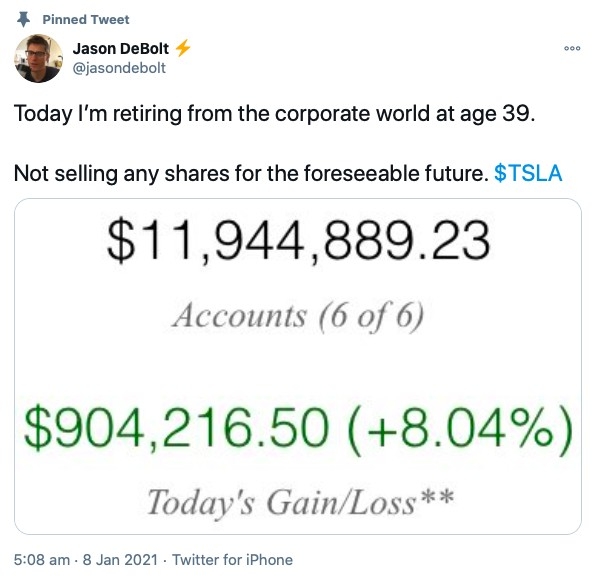Image resolution: width=595 pixels, height=582 pixels.
Task: Click the Today's Gain/Loss** label
Action: pos(300,502)
